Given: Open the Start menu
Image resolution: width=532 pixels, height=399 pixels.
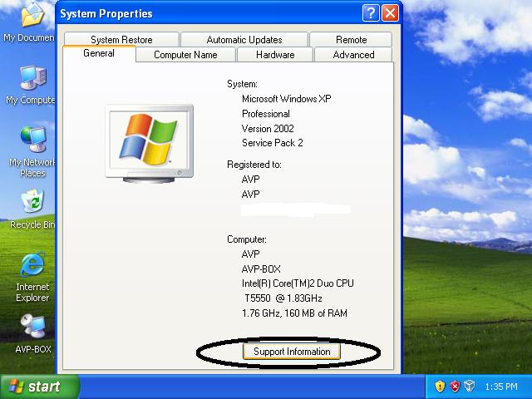Looking at the screenshot, I should pos(39,387).
